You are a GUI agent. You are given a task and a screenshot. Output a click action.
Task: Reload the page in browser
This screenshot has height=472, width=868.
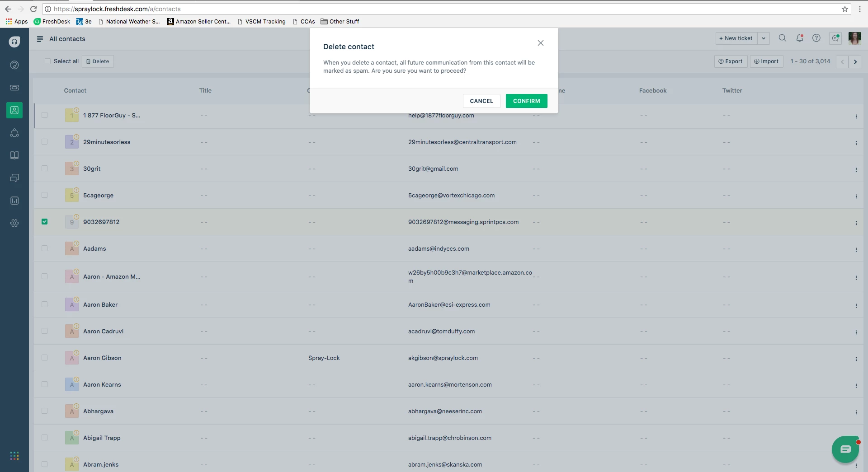pos(33,9)
